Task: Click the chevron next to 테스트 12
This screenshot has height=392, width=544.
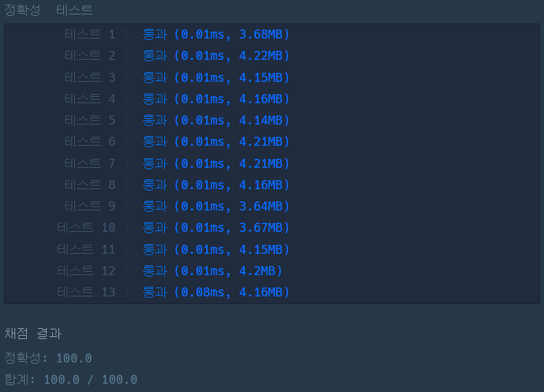Action: [x=127, y=271]
